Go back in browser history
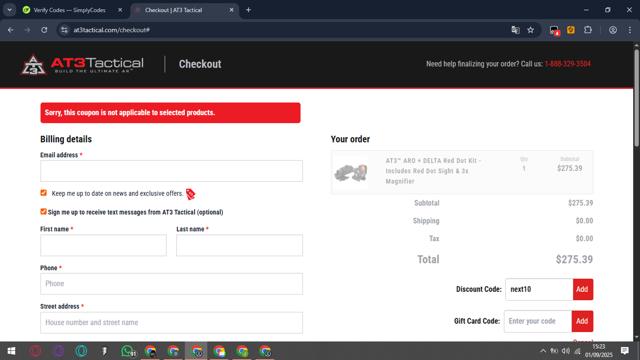Image resolution: width=640 pixels, height=360 pixels. (11, 30)
